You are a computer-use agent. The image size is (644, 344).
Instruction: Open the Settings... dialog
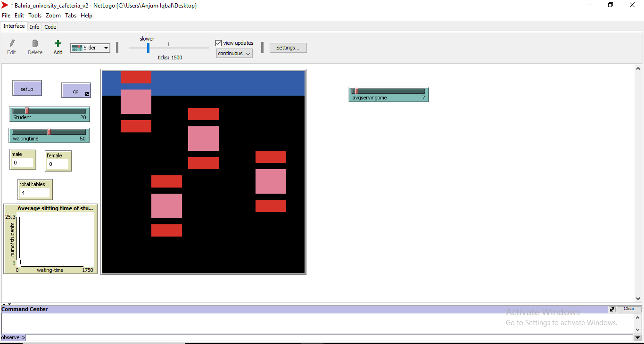288,48
